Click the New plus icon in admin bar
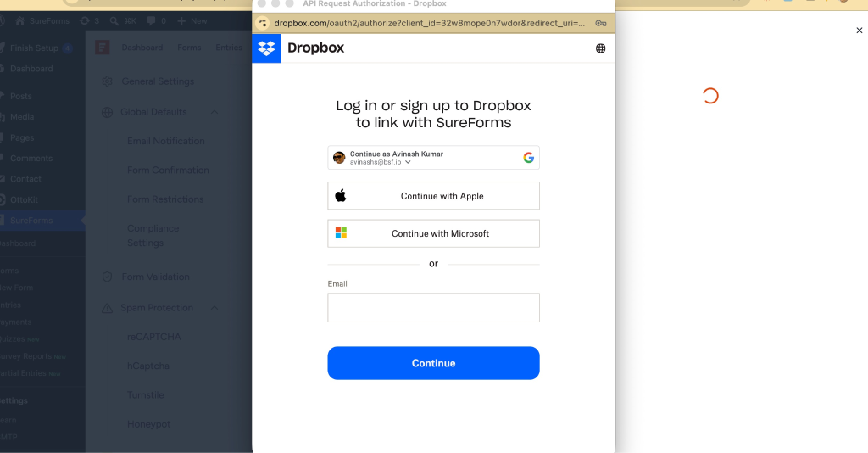The width and height of the screenshot is (868, 453). [181, 21]
